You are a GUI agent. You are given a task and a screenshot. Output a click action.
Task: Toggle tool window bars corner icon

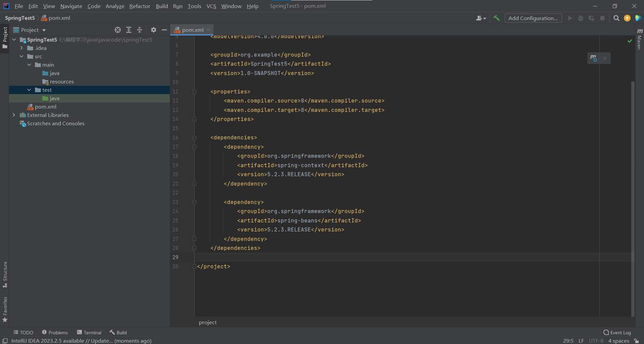coord(5,341)
